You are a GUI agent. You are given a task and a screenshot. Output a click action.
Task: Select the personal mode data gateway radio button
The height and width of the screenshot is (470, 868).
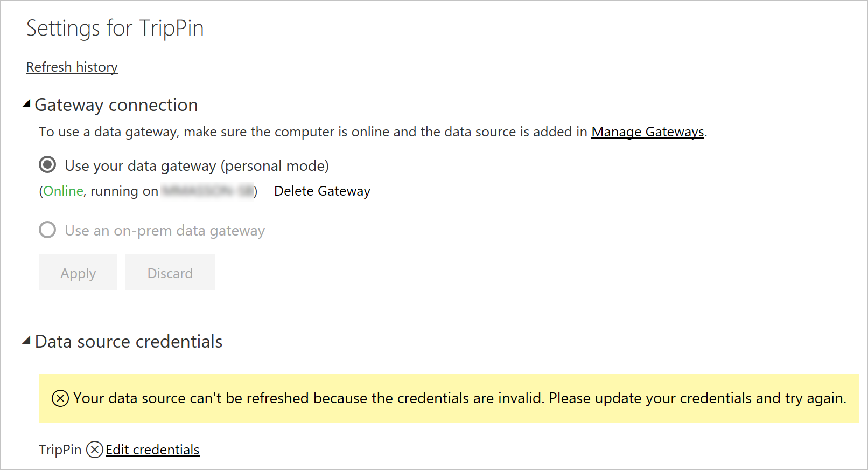pos(47,165)
